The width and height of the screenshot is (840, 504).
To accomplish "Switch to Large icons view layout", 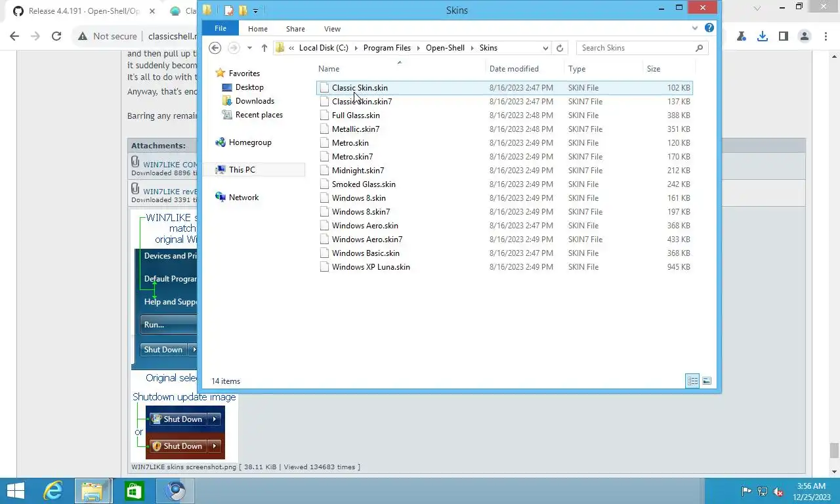I will [707, 381].
